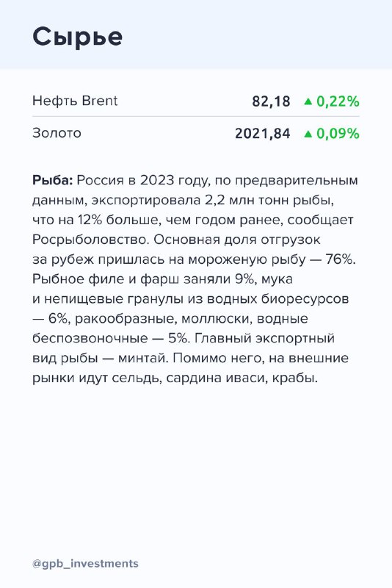Click the gold price value 2021,84

pos(263,134)
